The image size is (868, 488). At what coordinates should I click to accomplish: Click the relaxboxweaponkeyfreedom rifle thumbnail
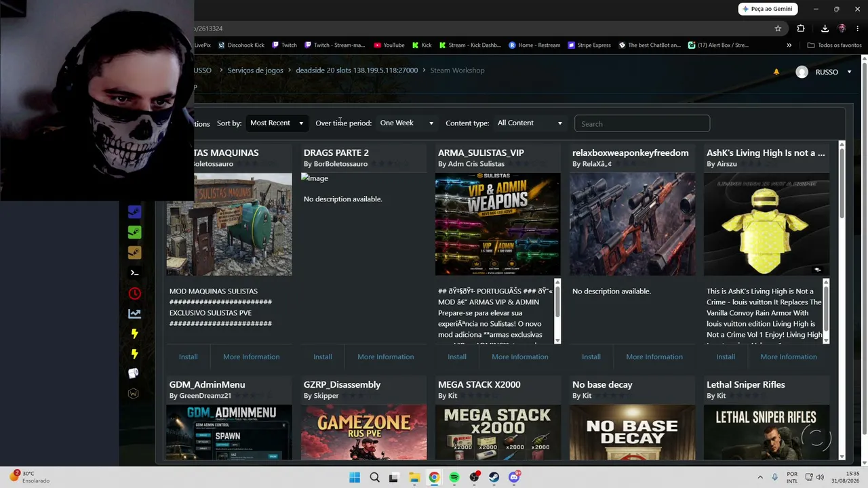click(632, 224)
